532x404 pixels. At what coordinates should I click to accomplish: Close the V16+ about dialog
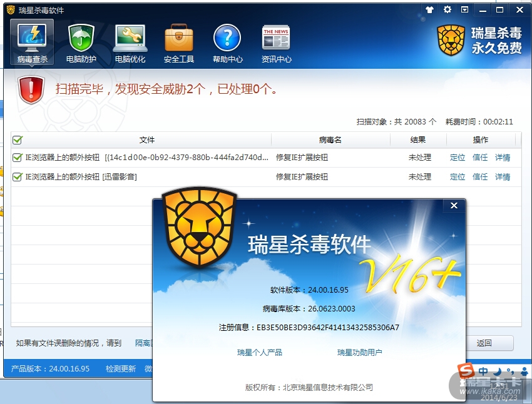tap(454, 205)
